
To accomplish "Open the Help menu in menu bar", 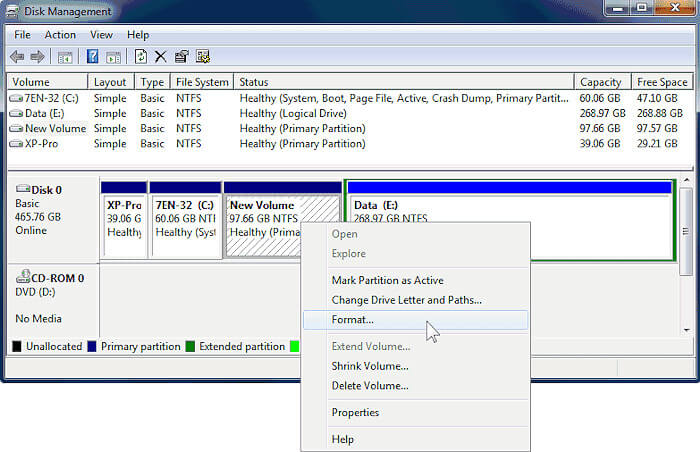I will point(138,35).
